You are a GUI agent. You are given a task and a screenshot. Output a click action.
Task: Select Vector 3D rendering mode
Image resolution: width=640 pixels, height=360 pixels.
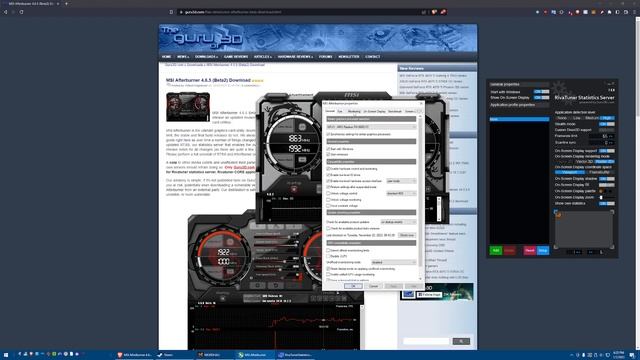pyautogui.click(x=584, y=162)
